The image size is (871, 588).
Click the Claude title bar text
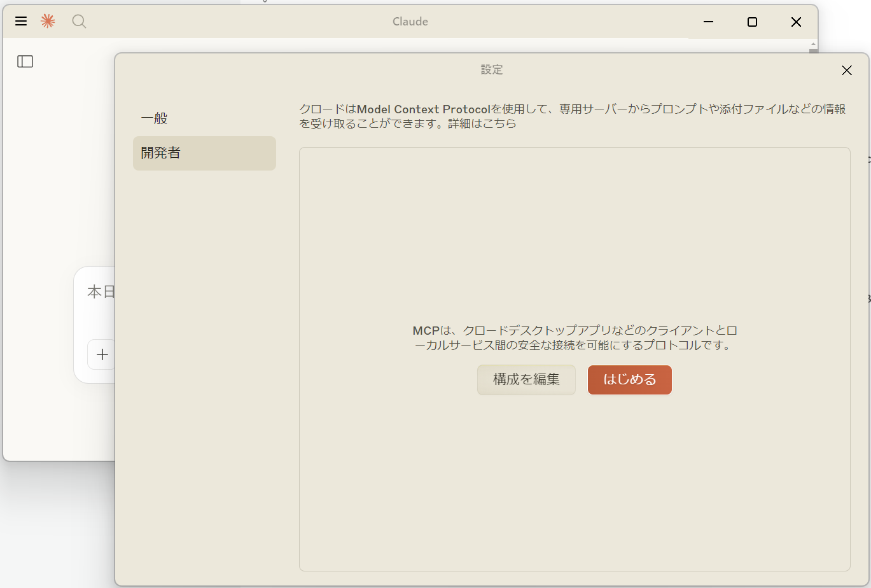click(410, 22)
